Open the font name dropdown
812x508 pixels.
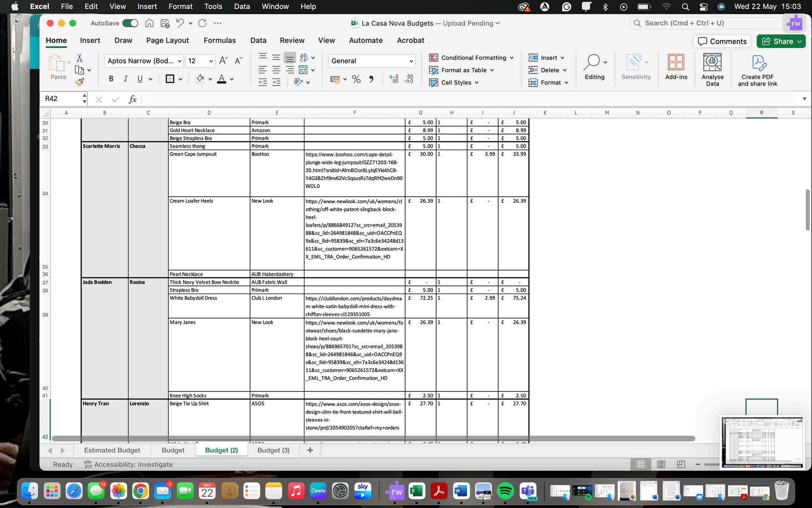(x=179, y=61)
